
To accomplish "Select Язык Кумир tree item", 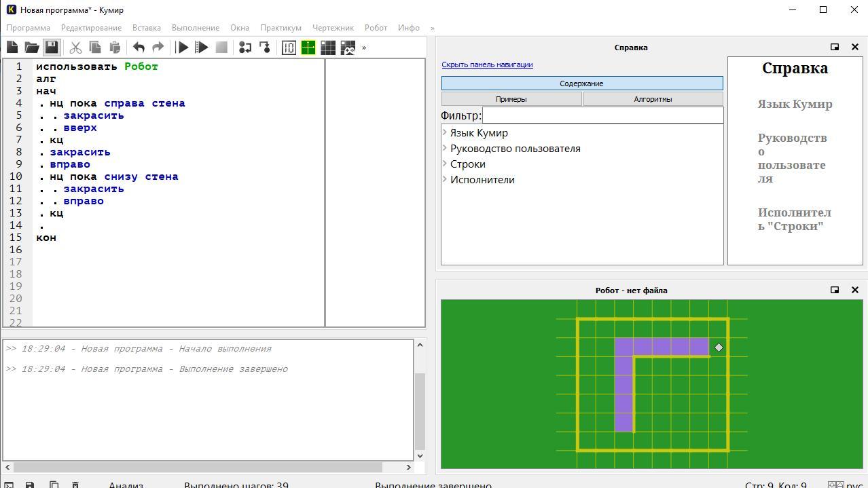I will click(479, 133).
